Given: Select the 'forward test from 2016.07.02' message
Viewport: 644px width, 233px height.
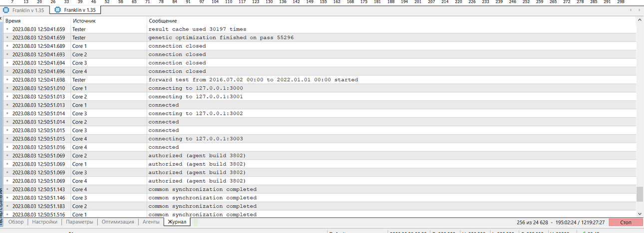Looking at the screenshot, I should pos(253,80).
